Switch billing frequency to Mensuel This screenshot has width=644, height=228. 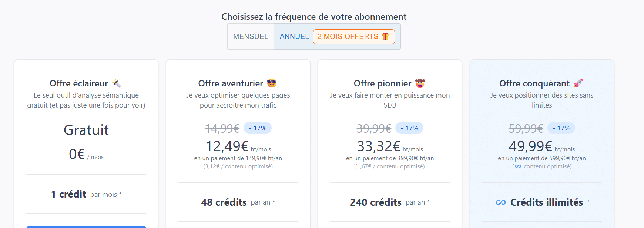tap(251, 36)
